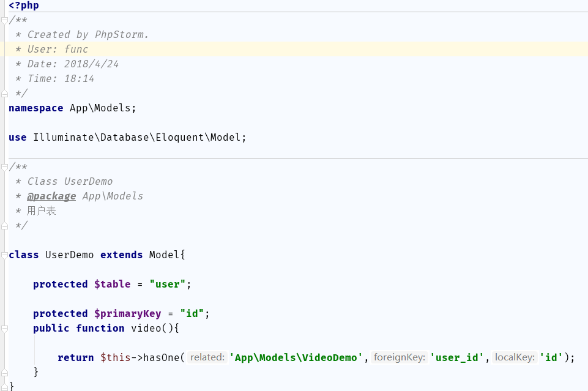
Task: Click the "user" string value
Action: [x=167, y=284]
